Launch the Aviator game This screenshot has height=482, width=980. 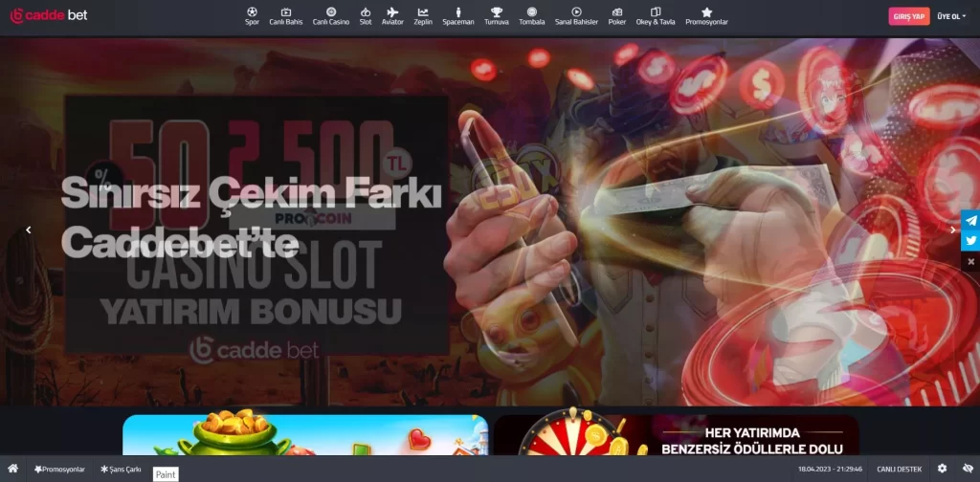[392, 16]
